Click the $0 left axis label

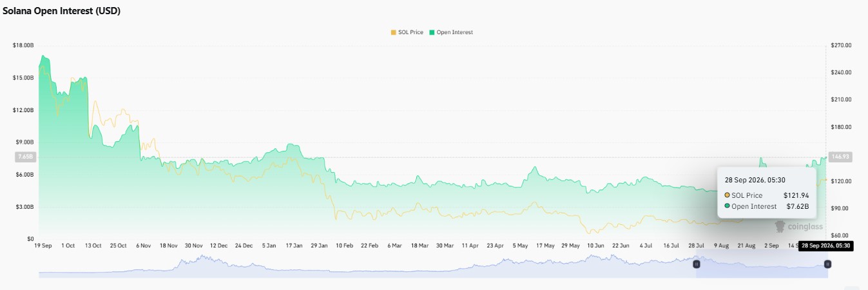point(30,238)
